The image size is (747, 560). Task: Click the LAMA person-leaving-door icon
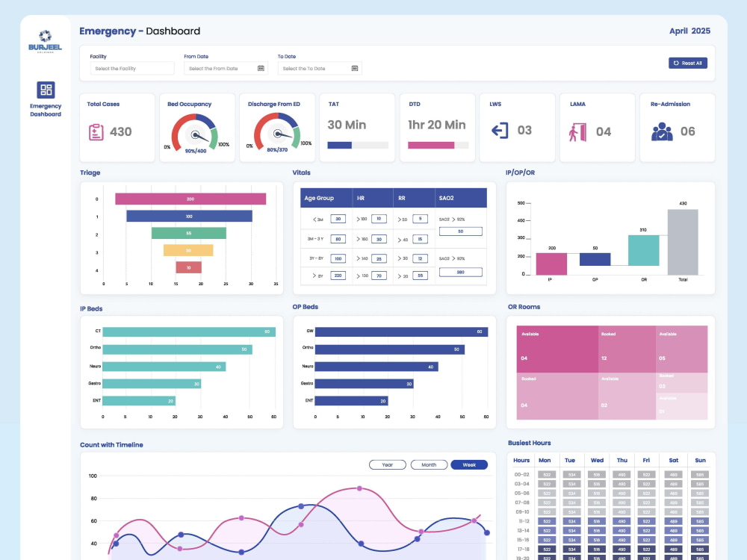(577, 132)
